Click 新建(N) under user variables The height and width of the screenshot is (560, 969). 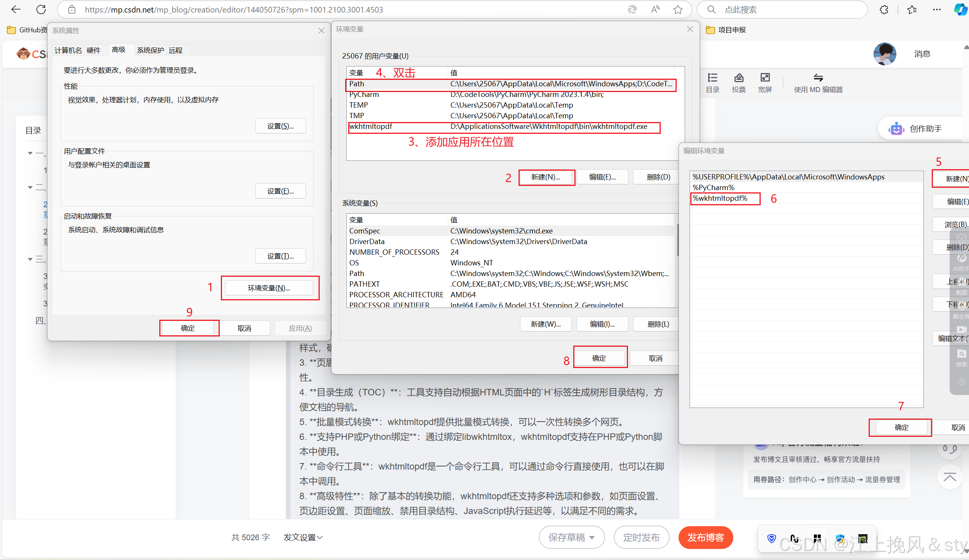coord(546,177)
